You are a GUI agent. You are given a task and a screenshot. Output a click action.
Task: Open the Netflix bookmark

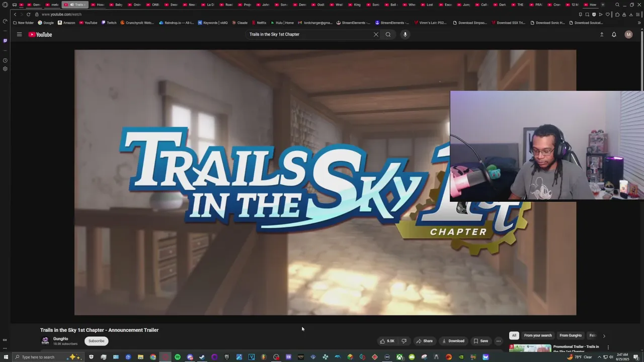pyautogui.click(x=259, y=23)
